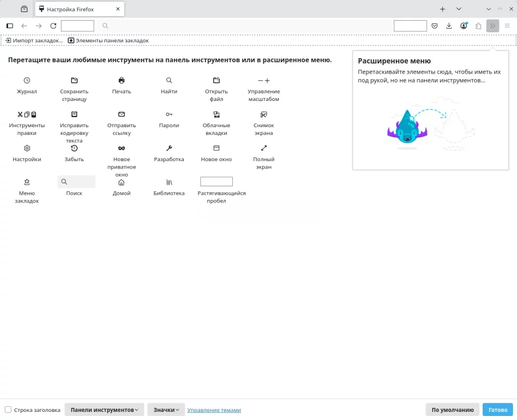Pick the Снимок экрана screenshot icon

(x=264, y=115)
